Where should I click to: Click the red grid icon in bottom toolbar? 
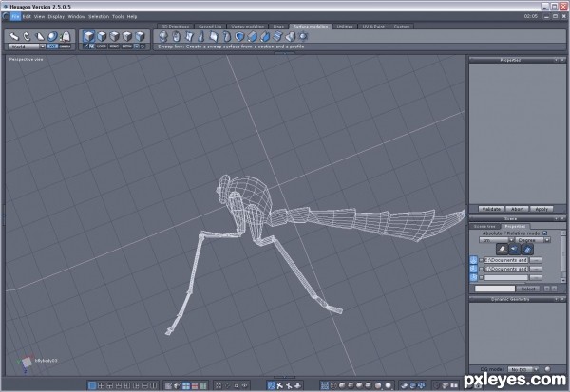195,385
